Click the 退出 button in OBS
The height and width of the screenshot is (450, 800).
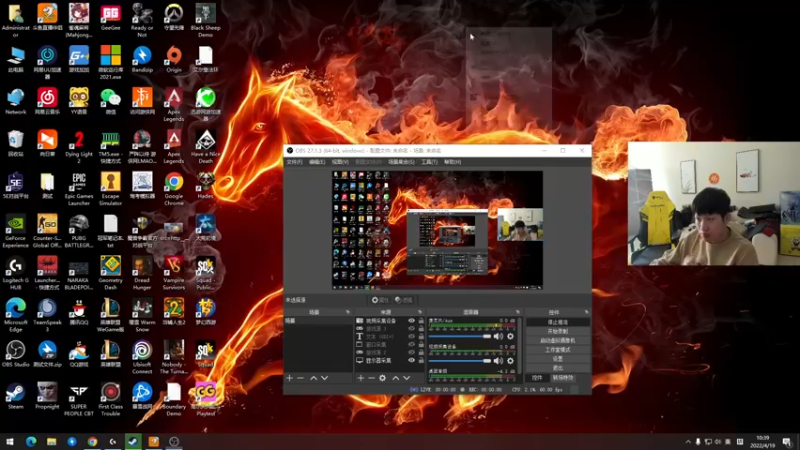point(558,367)
